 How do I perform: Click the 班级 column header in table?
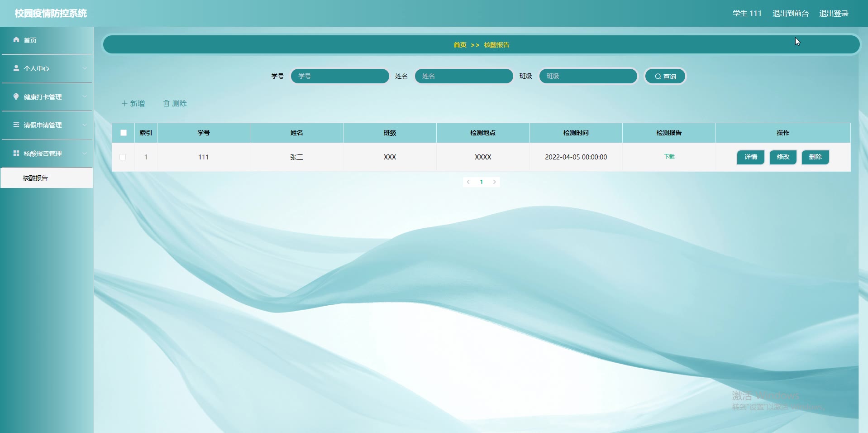coord(390,133)
